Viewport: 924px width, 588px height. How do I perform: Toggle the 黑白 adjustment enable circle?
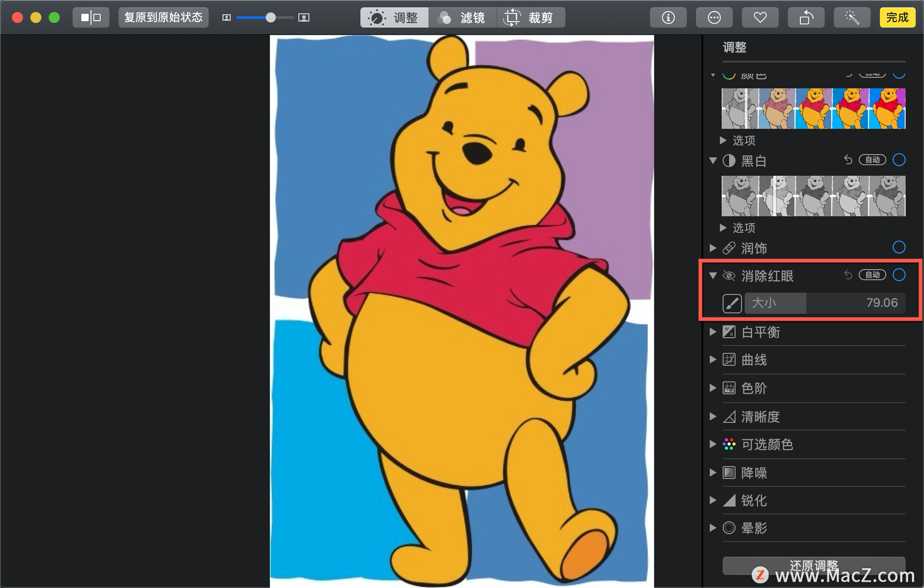tap(898, 160)
